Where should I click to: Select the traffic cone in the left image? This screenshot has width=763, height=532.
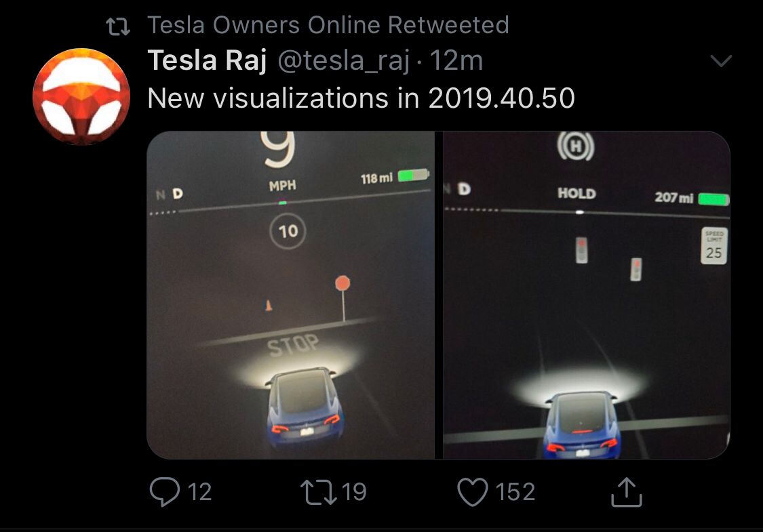269,306
